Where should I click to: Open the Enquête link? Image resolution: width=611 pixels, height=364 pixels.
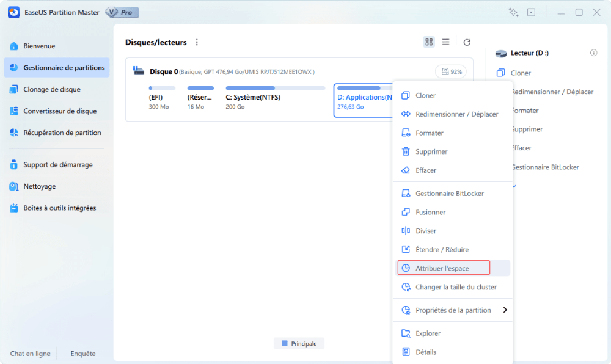[83, 354]
